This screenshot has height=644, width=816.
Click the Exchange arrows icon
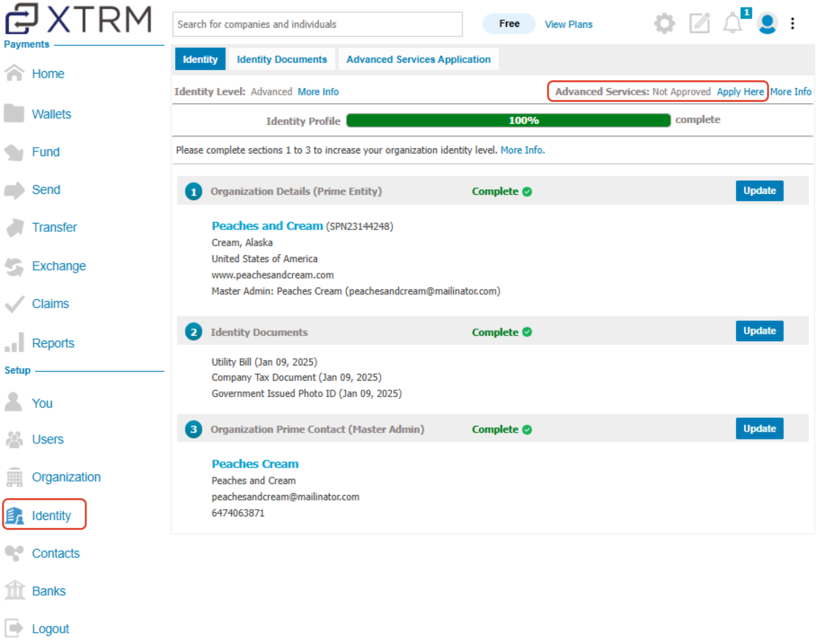coord(14,266)
